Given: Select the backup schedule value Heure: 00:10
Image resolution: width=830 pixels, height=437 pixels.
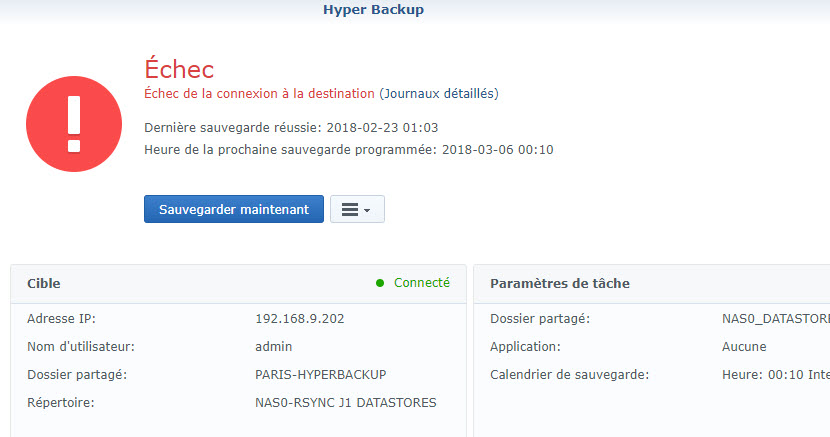Looking at the screenshot, I should (x=775, y=375).
